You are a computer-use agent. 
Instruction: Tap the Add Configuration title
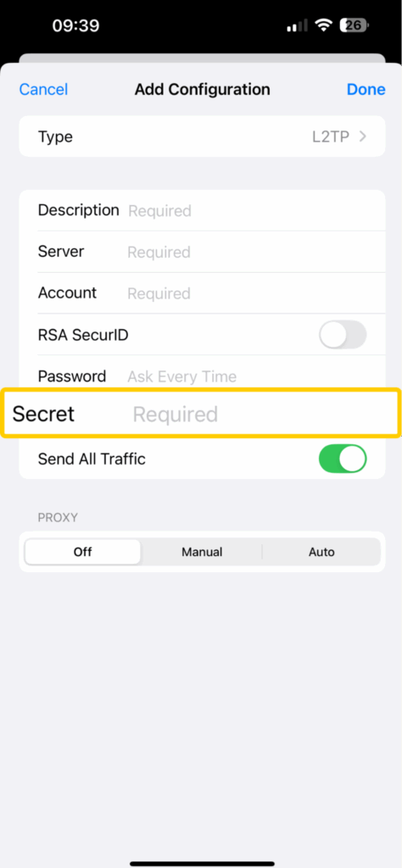[x=202, y=89]
